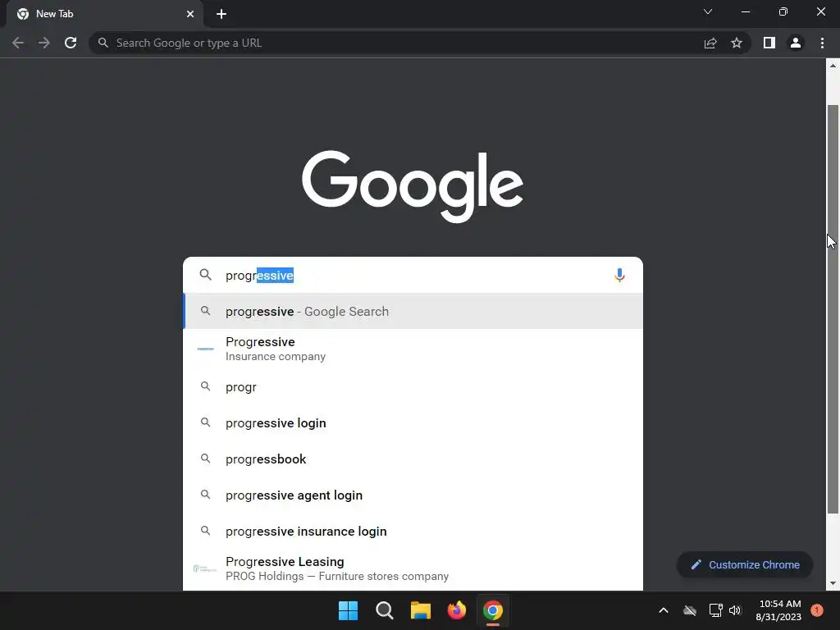Click the Google logo
Screen dimensions: 840x630
pyautogui.click(x=413, y=186)
